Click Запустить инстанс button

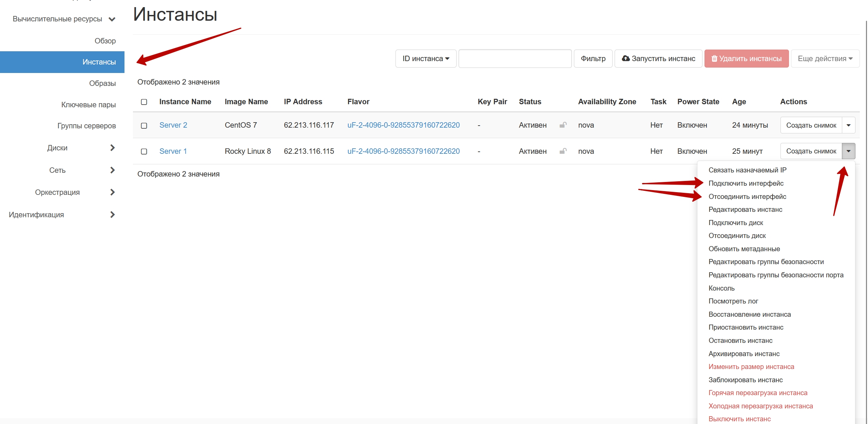pos(658,58)
